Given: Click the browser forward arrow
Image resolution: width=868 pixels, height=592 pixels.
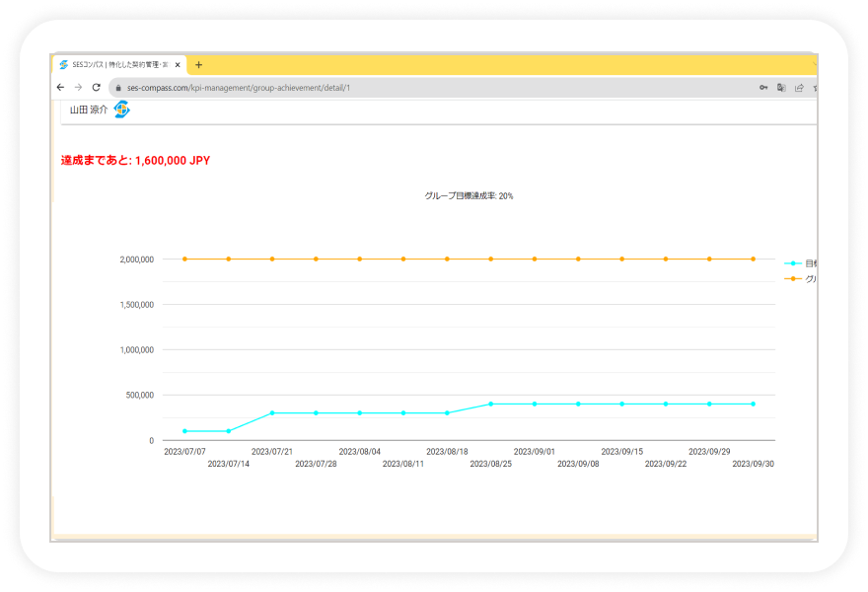Looking at the screenshot, I should tap(78, 88).
